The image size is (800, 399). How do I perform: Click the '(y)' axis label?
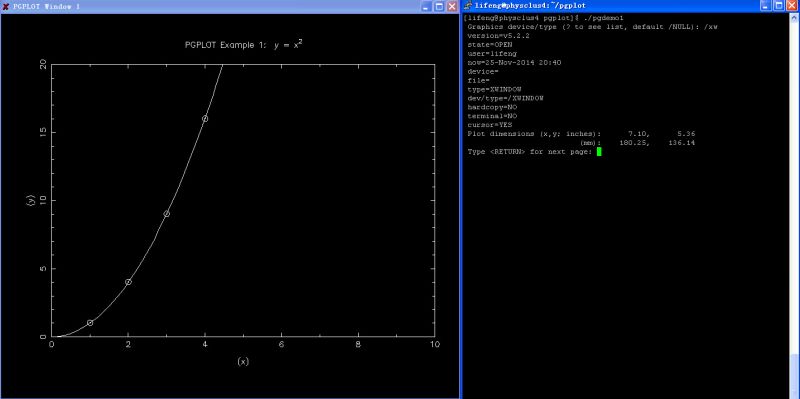point(31,201)
